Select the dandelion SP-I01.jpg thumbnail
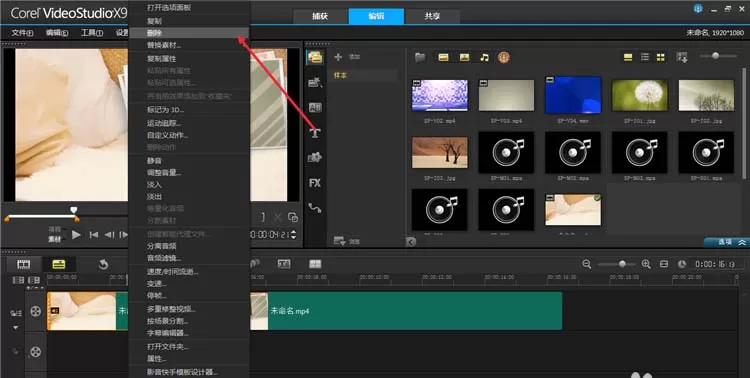 click(640, 95)
